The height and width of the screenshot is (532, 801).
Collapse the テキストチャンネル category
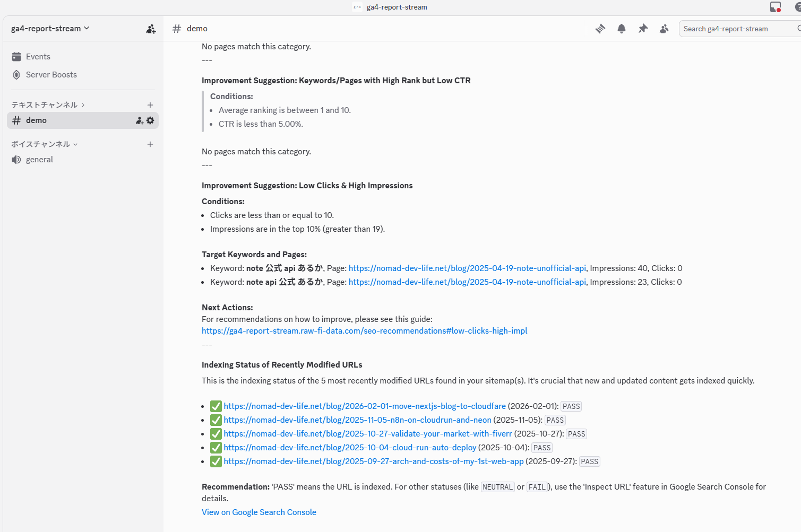pyautogui.click(x=48, y=105)
